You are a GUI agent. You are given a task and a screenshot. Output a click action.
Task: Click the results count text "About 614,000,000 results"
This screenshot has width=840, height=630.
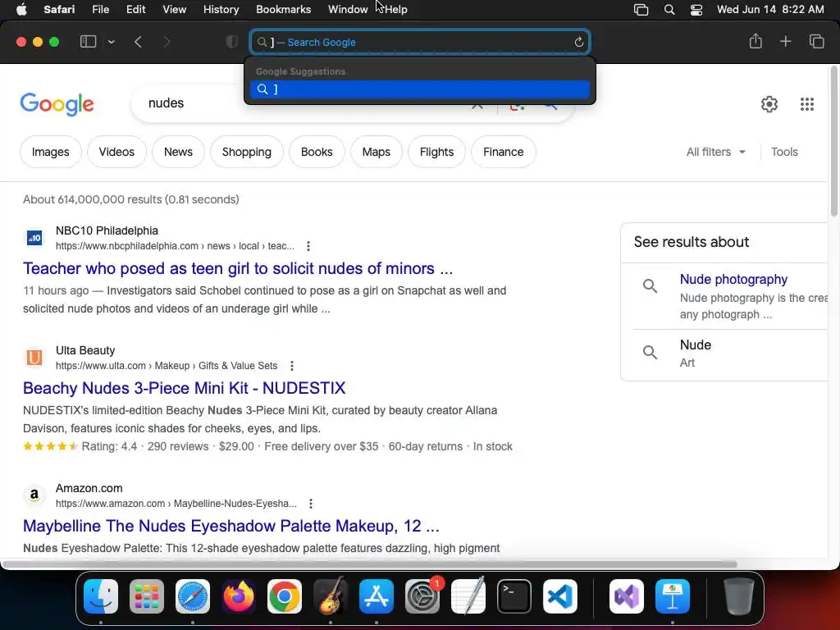pyautogui.click(x=93, y=199)
